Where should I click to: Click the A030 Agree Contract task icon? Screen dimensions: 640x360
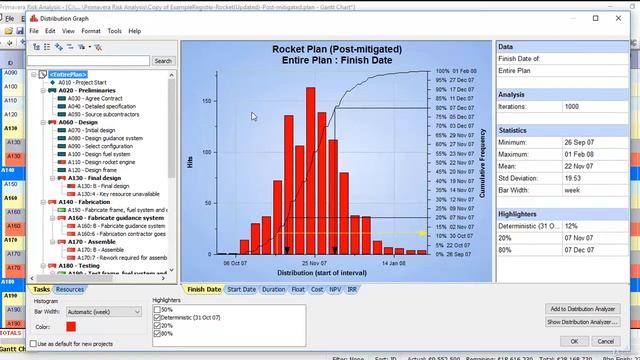62,98
